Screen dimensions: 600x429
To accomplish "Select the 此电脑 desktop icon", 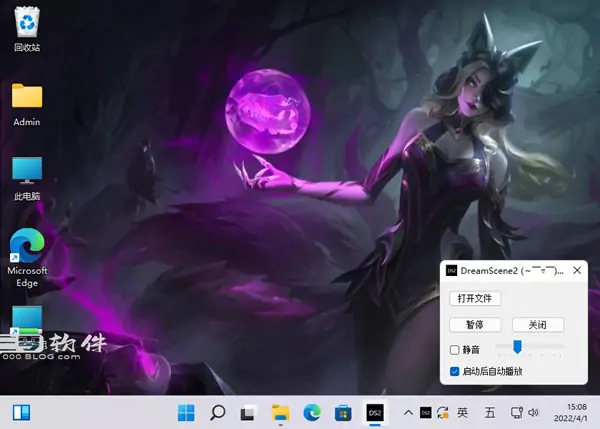I will point(27,179).
